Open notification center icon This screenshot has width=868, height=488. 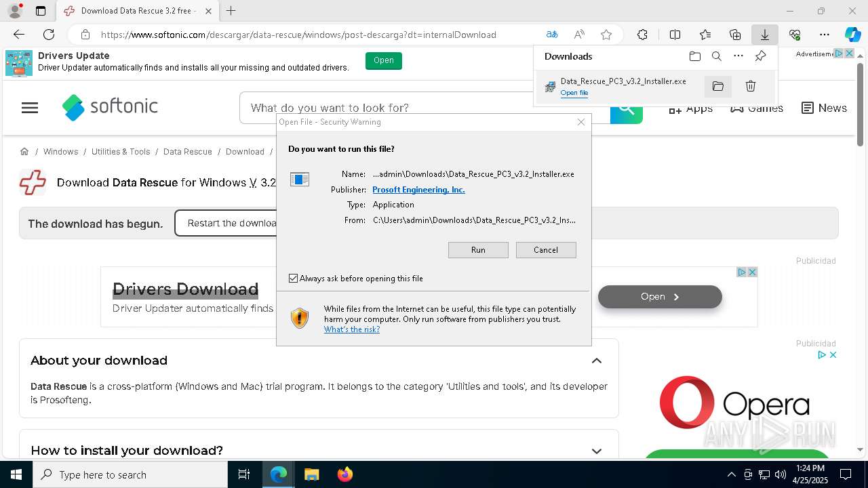point(846,474)
